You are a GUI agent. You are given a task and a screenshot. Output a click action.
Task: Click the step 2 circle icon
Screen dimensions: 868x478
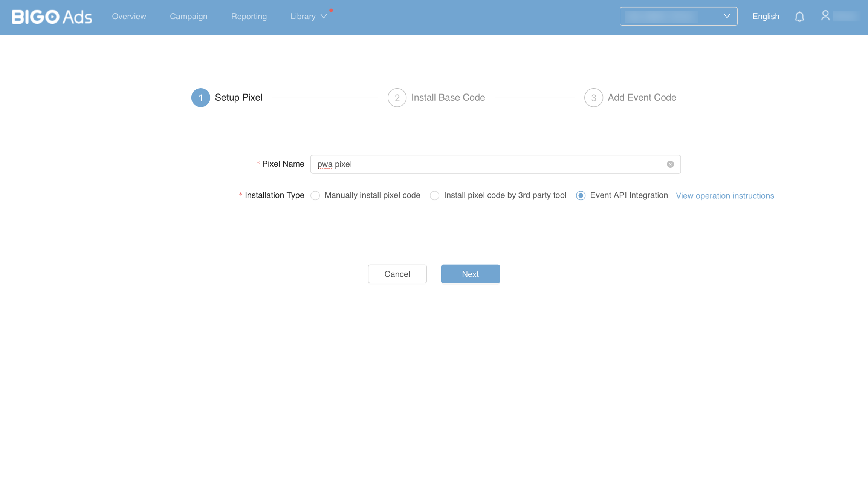(397, 98)
